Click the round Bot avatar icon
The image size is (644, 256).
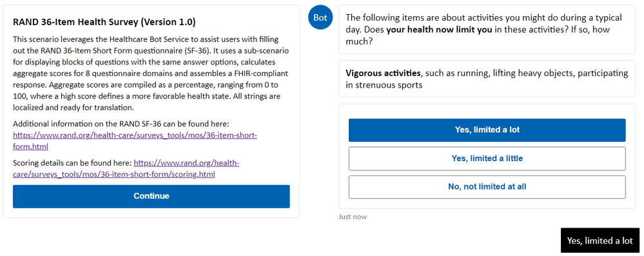(x=320, y=17)
